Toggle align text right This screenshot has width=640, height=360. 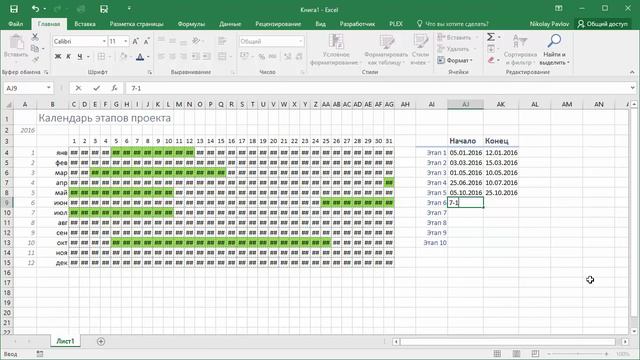pos(183,56)
